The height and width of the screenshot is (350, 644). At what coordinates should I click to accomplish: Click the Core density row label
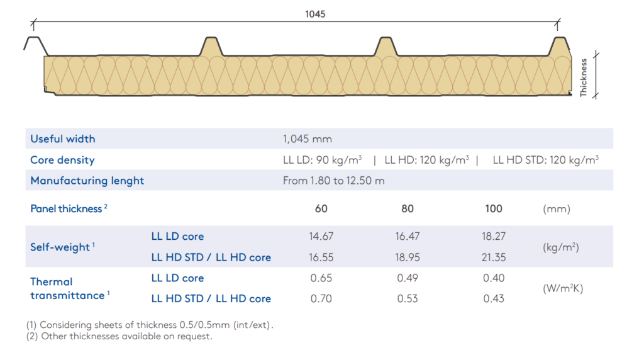click(x=62, y=160)
